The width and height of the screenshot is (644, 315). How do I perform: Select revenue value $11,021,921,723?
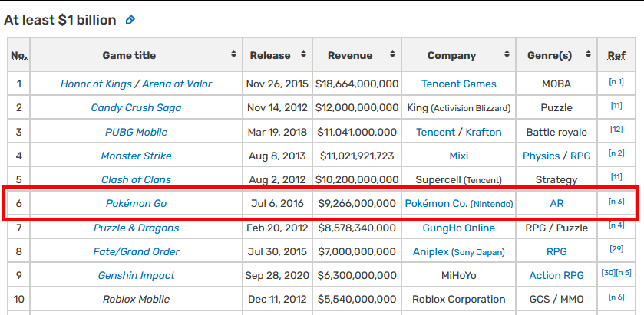pyautogui.click(x=357, y=156)
